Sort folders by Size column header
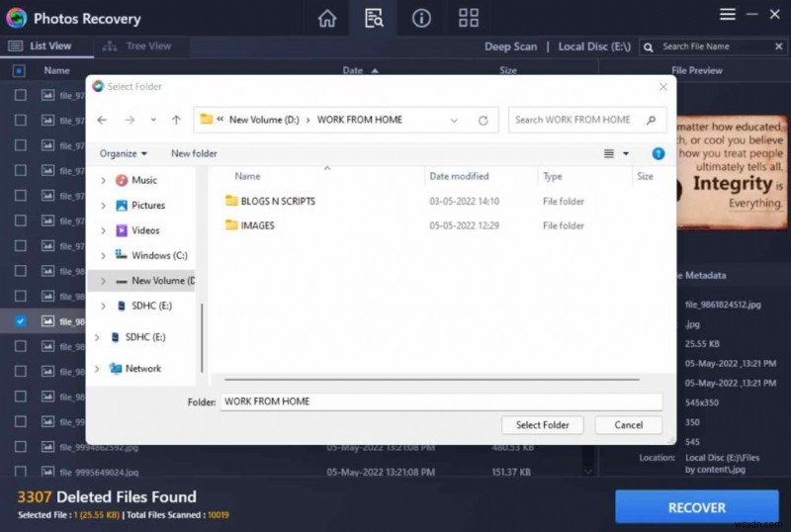Screen dimensions: 791x532 (x=645, y=176)
